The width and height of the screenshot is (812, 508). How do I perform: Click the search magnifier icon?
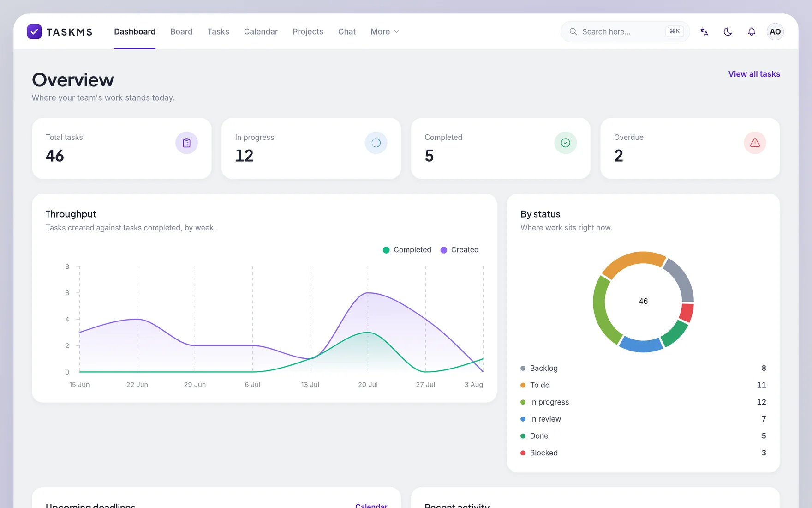[x=573, y=31]
